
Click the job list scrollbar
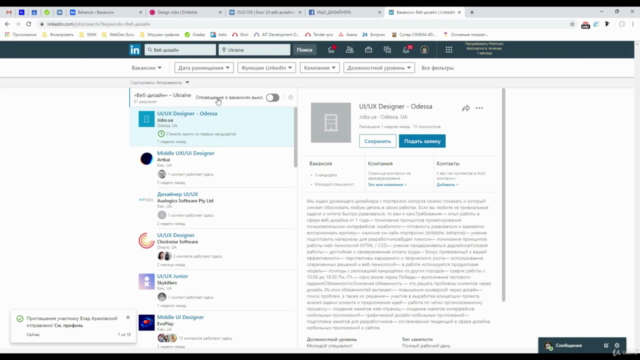[x=296, y=137]
